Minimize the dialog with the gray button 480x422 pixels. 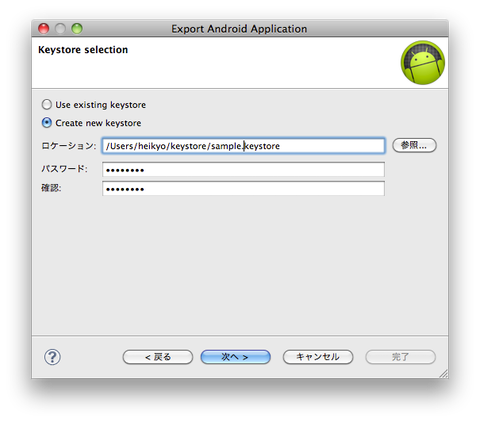coord(60,29)
